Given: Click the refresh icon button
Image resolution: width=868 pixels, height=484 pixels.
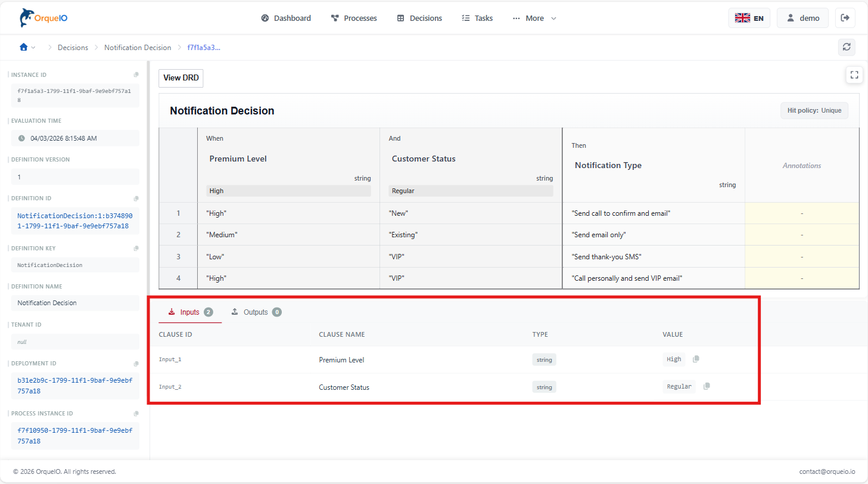Looking at the screenshot, I should 846,47.
